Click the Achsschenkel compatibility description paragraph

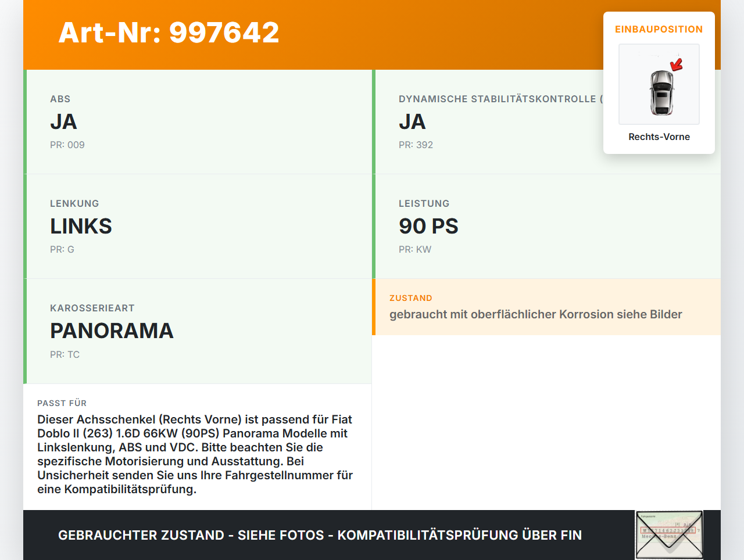point(195,454)
